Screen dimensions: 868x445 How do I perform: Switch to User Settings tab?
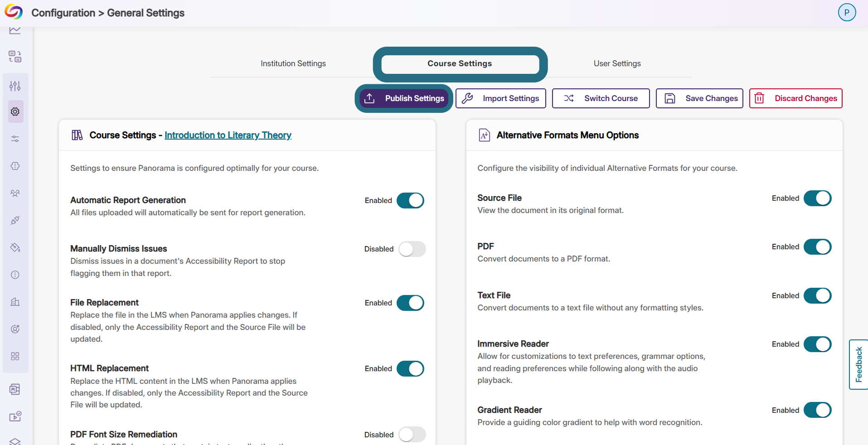(x=617, y=63)
